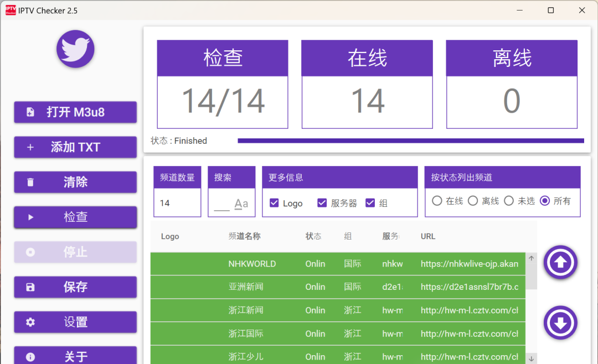Open the 关于 about button

[x=75, y=355]
